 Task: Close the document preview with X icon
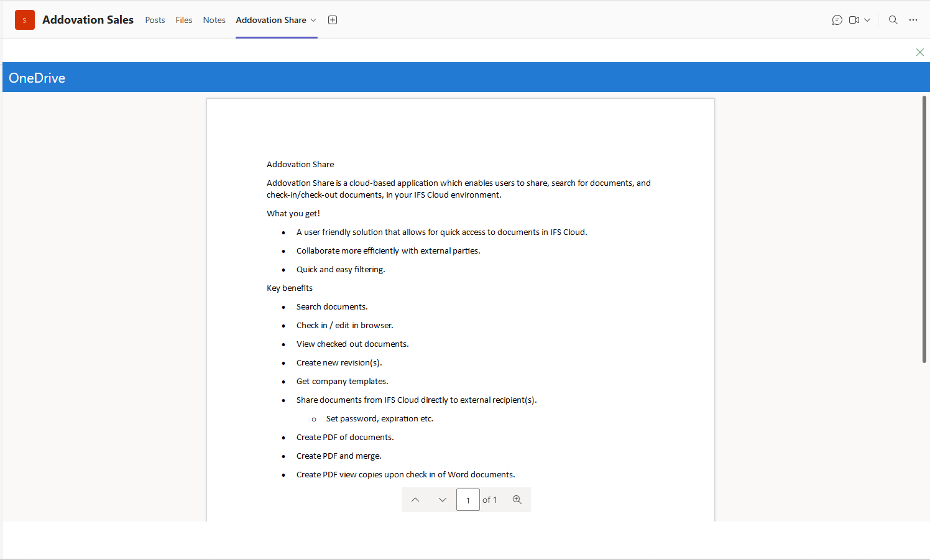(x=920, y=52)
